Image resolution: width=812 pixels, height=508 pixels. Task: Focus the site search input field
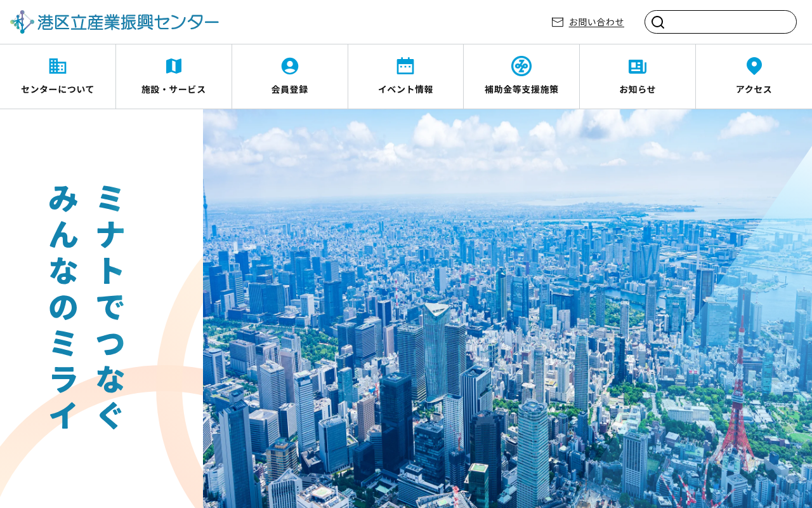721,22
